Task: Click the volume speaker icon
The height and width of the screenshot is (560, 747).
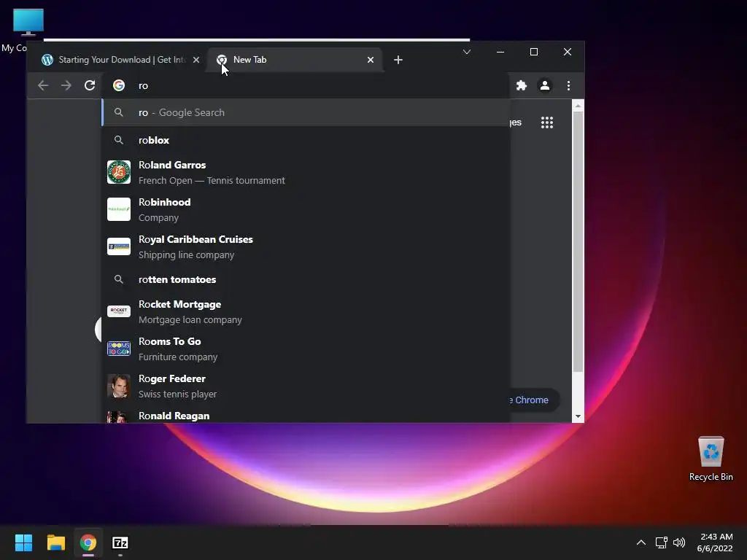Action: coord(679,542)
